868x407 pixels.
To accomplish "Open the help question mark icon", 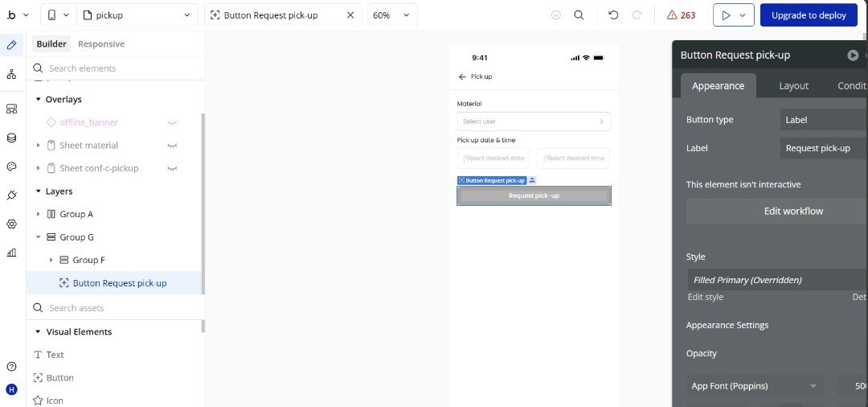I will (x=11, y=367).
